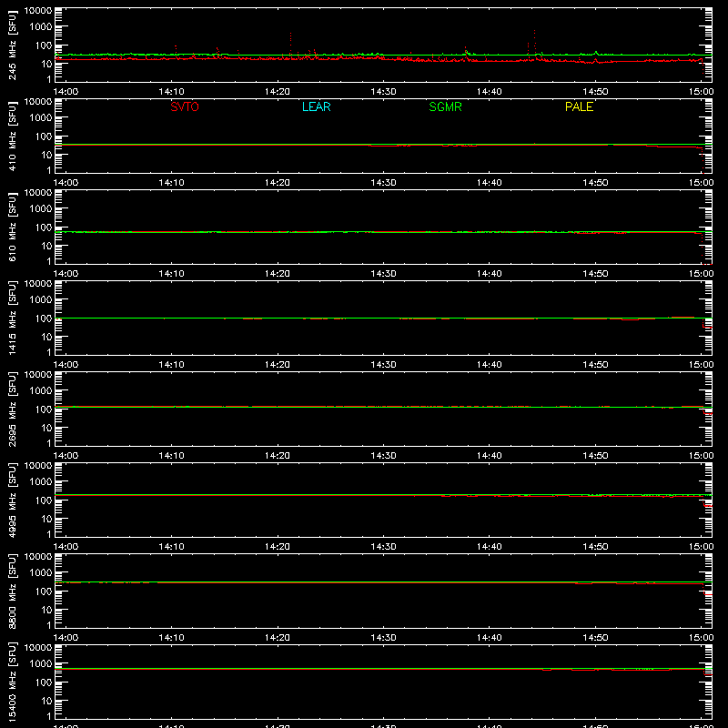This screenshot has width=728, height=728.
Task: Click the 10 tick of the 8800 MHz panel
Action: coord(46,610)
